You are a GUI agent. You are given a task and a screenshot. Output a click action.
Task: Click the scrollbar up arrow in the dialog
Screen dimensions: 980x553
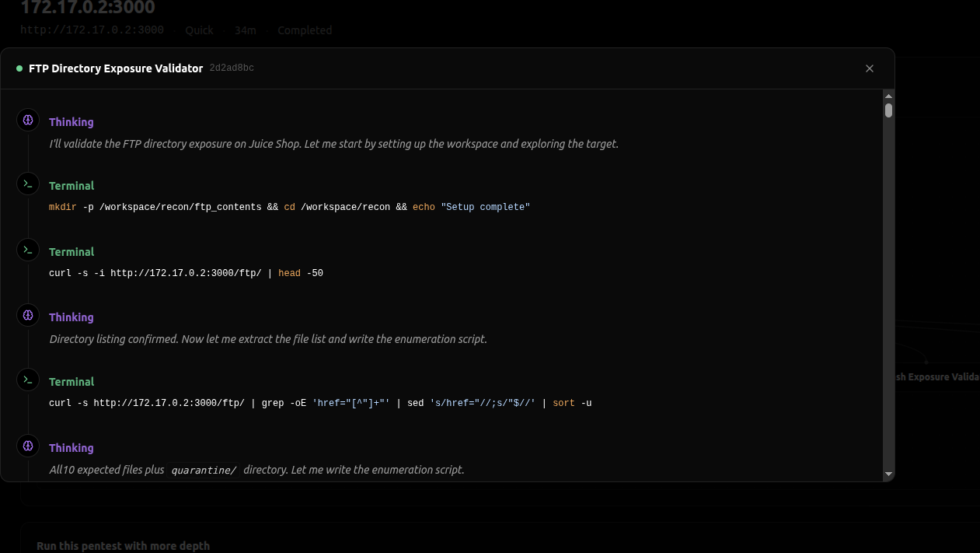(x=888, y=96)
